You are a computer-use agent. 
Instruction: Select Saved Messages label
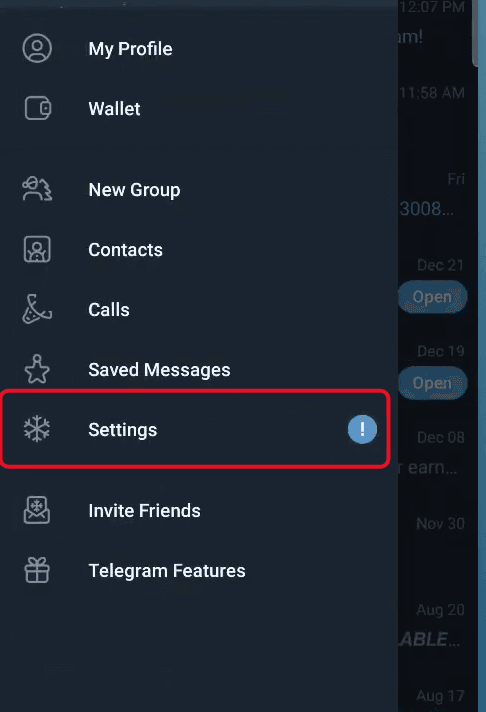(159, 370)
